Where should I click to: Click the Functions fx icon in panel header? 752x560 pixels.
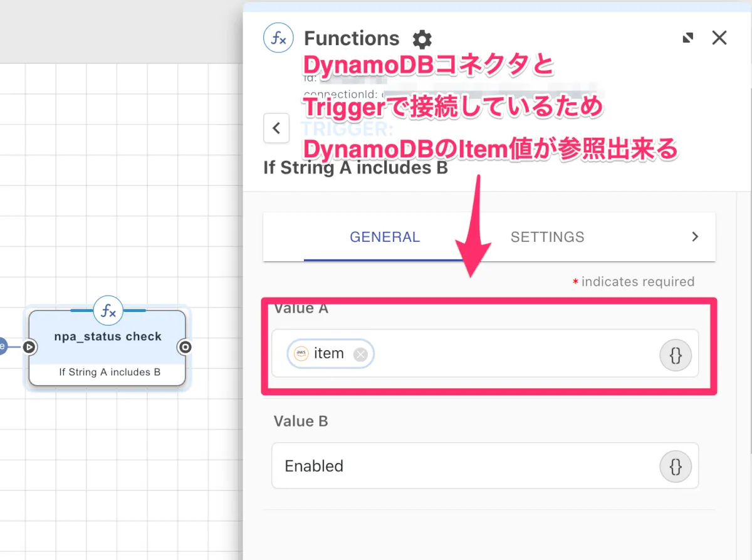tap(278, 38)
